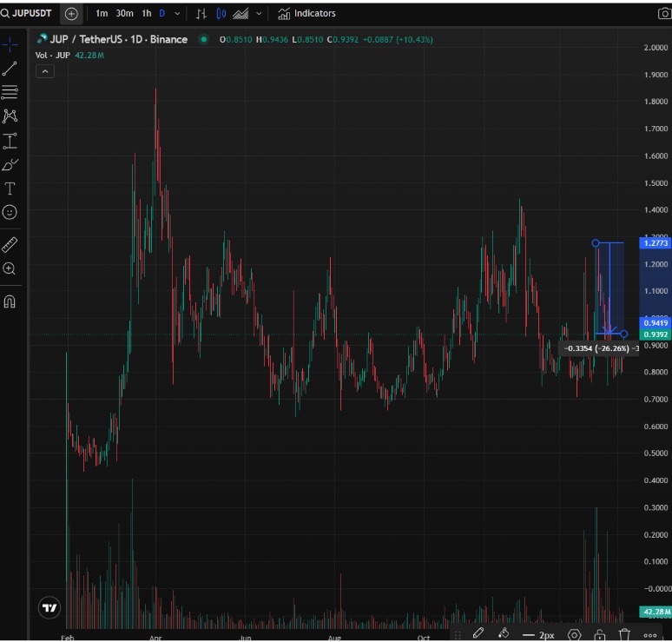Select the top handle of price range drawing
Screen dimensions: 672x642
pos(596,243)
